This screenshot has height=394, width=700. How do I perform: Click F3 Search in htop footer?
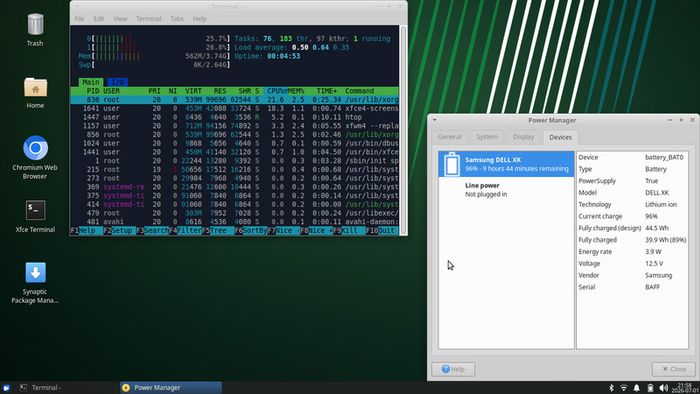tap(152, 230)
